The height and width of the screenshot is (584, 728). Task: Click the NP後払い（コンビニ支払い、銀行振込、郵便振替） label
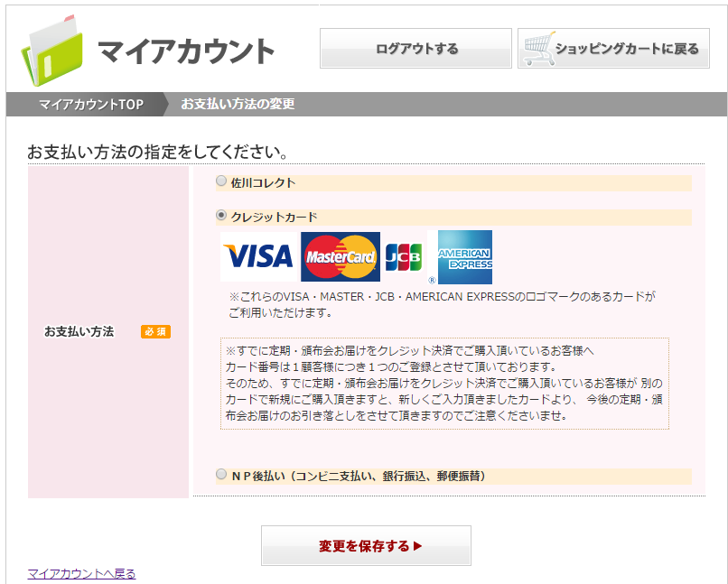click(359, 476)
